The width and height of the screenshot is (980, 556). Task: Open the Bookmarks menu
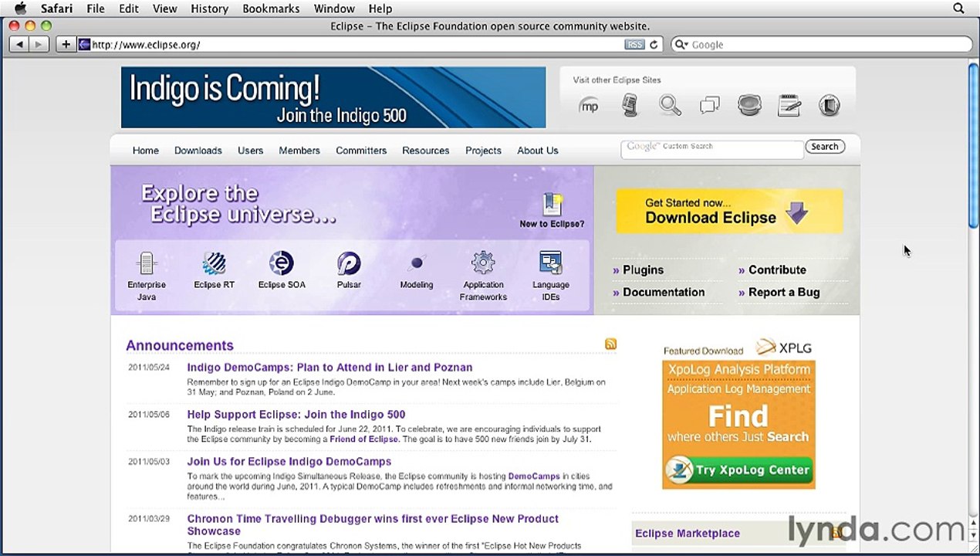271,8
